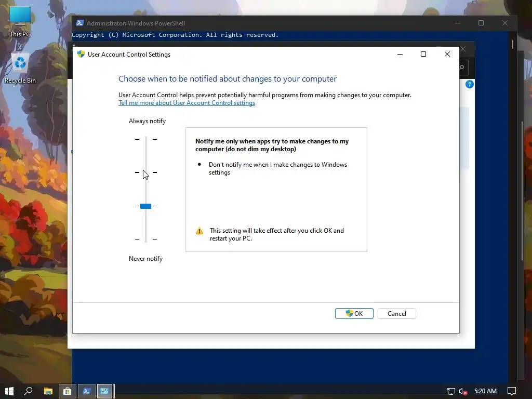This screenshot has height=399, width=532.
Task: Click the muted volume tray icon
Action: point(463,391)
